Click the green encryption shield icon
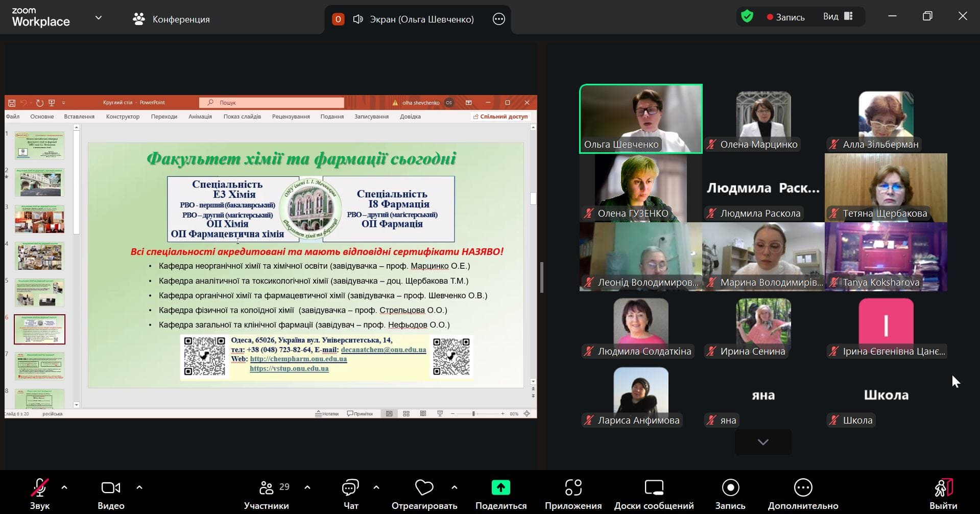The image size is (980, 514). 747,17
